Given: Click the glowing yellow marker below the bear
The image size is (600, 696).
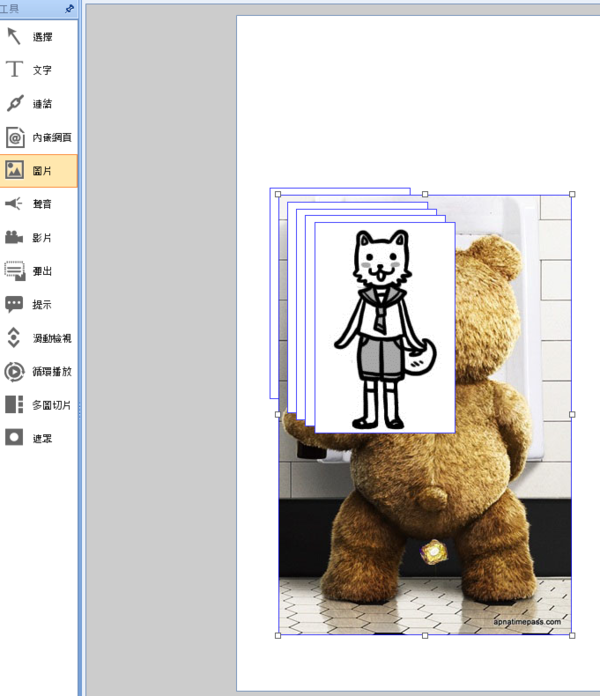Looking at the screenshot, I should 434,550.
